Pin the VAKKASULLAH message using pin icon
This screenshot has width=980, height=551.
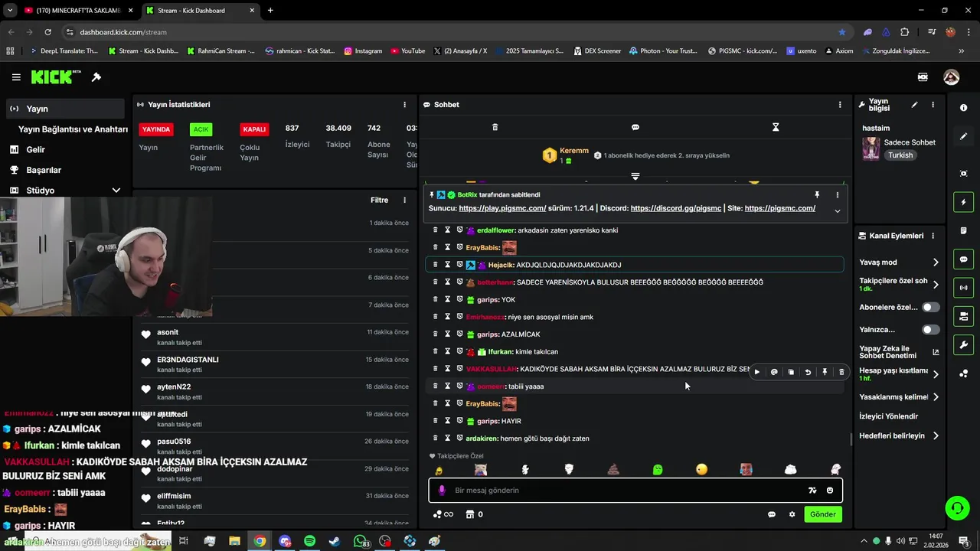pos(825,372)
